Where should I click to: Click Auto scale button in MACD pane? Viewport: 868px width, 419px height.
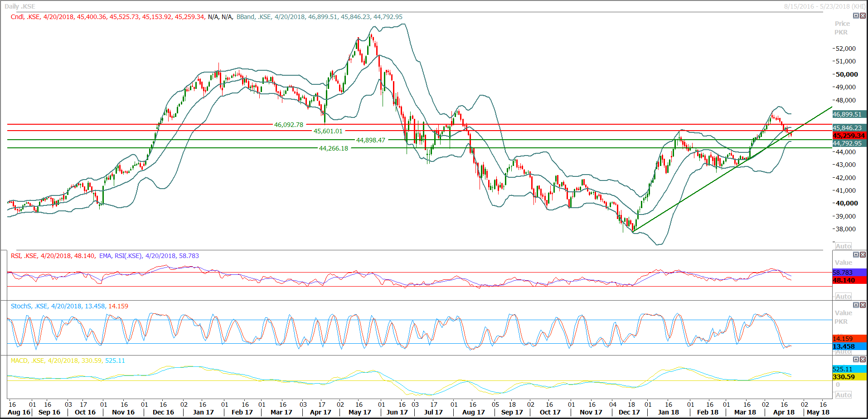tap(843, 395)
